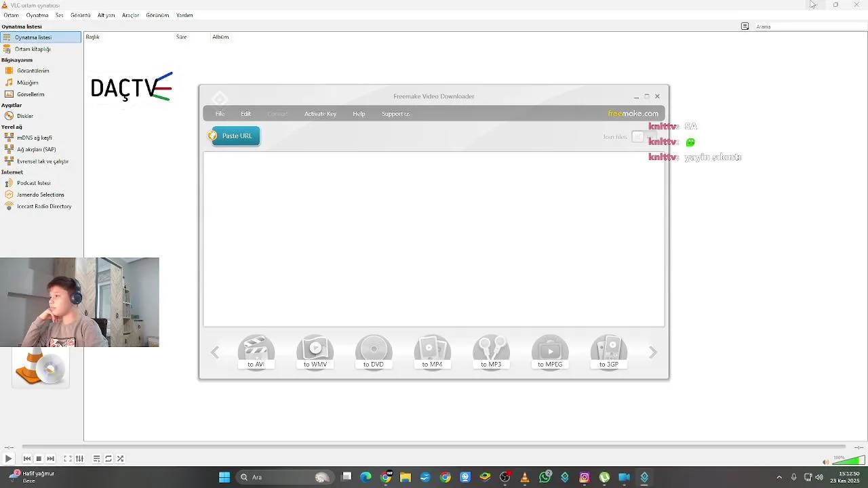Click the Paste URL button in Freemake

pos(235,136)
